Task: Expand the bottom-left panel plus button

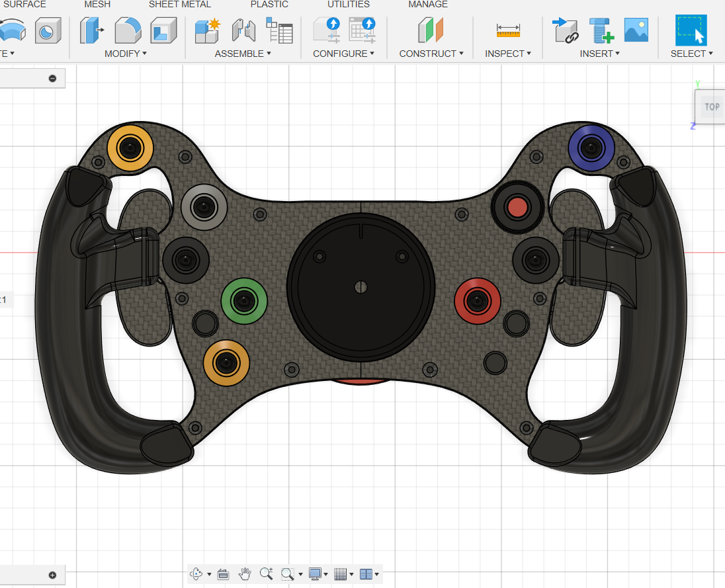Action: (52, 575)
